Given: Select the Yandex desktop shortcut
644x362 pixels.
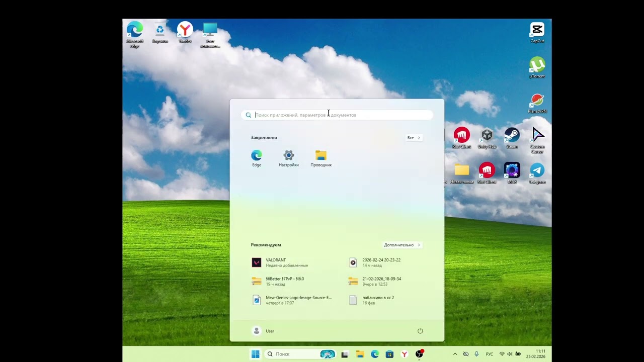Looking at the screenshot, I should 185,33.
